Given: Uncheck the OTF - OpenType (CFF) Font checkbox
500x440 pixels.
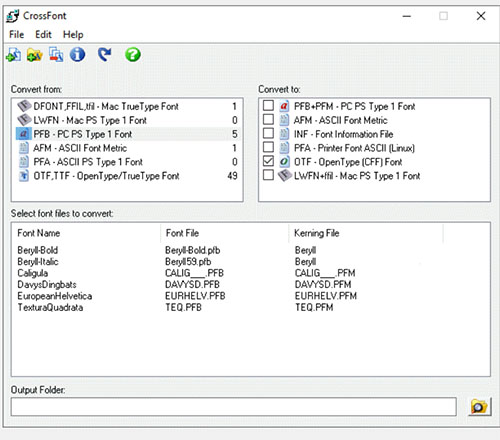Looking at the screenshot, I should 268,161.
